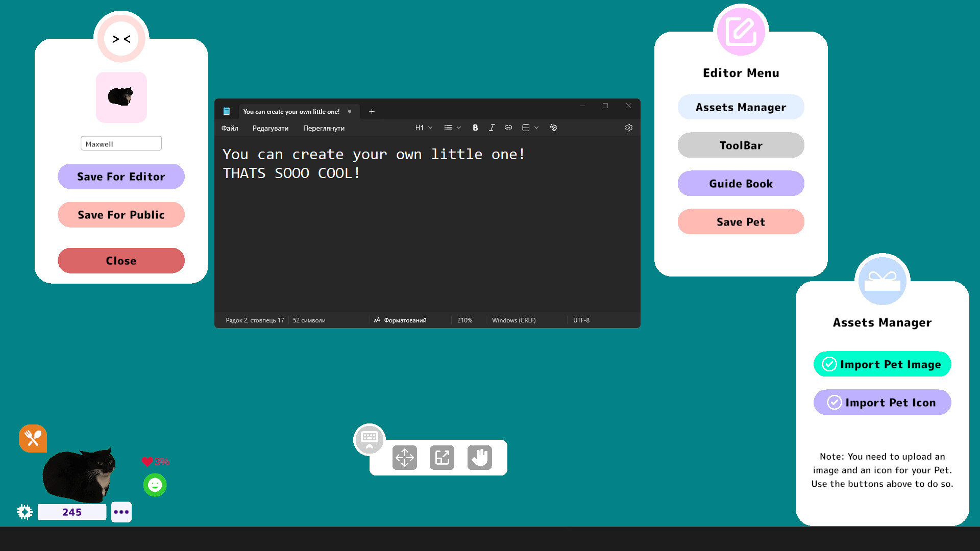Toggle bold formatting in Notepad
Viewport: 980px width, 551px height.
(475, 128)
